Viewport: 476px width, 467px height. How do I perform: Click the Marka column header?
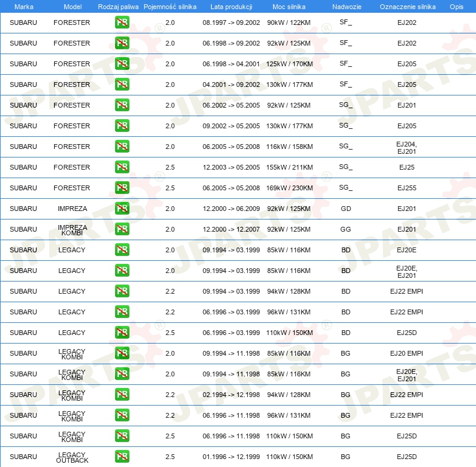(24, 7)
